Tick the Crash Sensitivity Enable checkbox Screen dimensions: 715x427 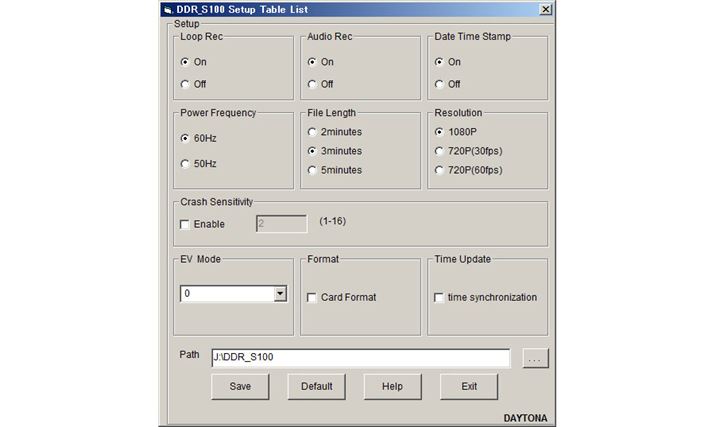(185, 224)
